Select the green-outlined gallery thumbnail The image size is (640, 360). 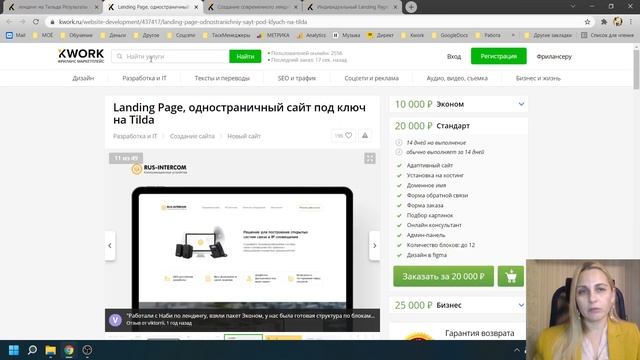click(x=243, y=337)
